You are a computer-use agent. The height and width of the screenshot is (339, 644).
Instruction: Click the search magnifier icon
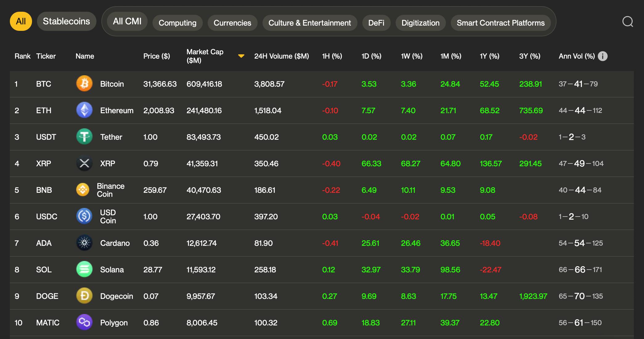pos(627,22)
